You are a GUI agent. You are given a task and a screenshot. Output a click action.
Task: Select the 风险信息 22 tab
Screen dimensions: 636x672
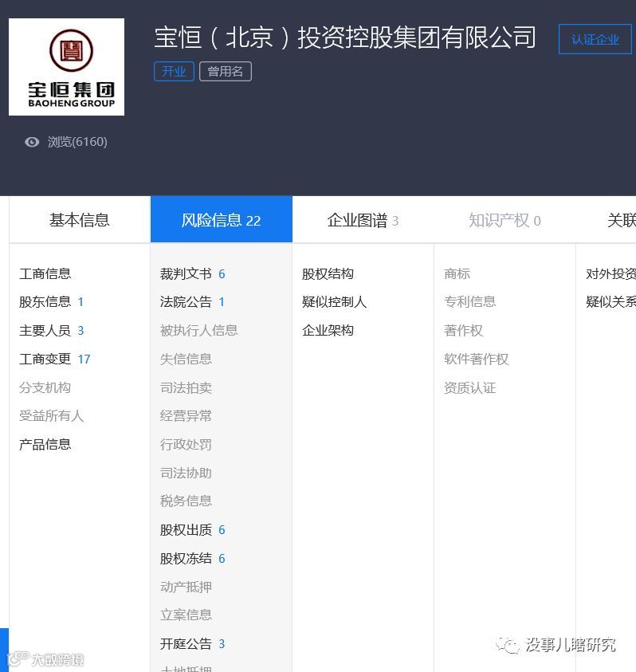(221, 220)
